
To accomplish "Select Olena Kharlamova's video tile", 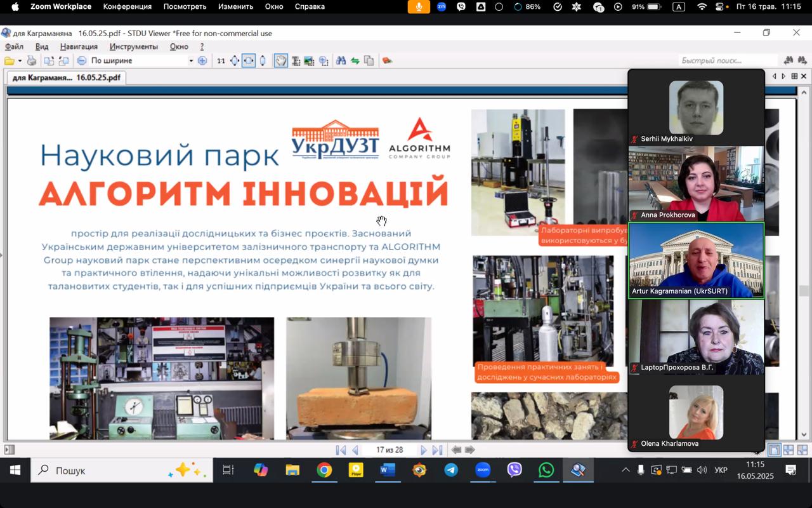I will click(x=696, y=413).
